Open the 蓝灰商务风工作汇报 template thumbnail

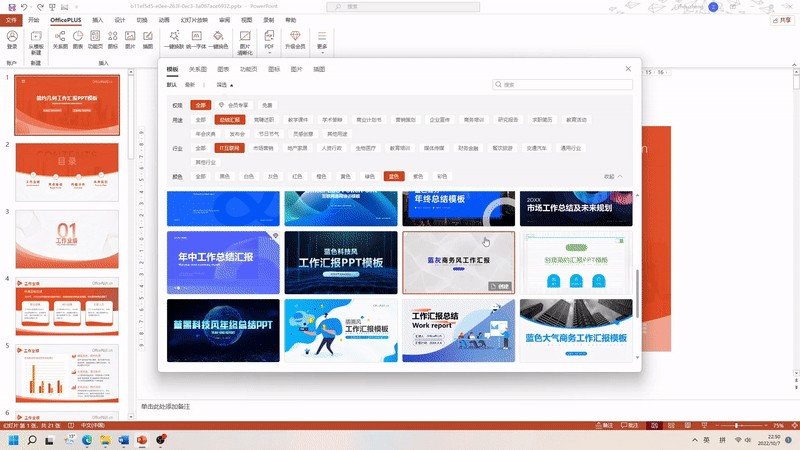point(458,263)
